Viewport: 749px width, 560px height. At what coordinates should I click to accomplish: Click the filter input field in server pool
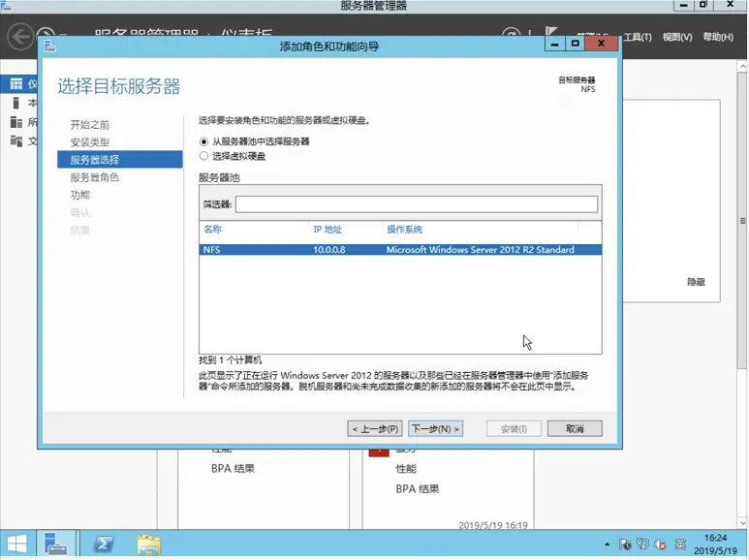pyautogui.click(x=416, y=204)
